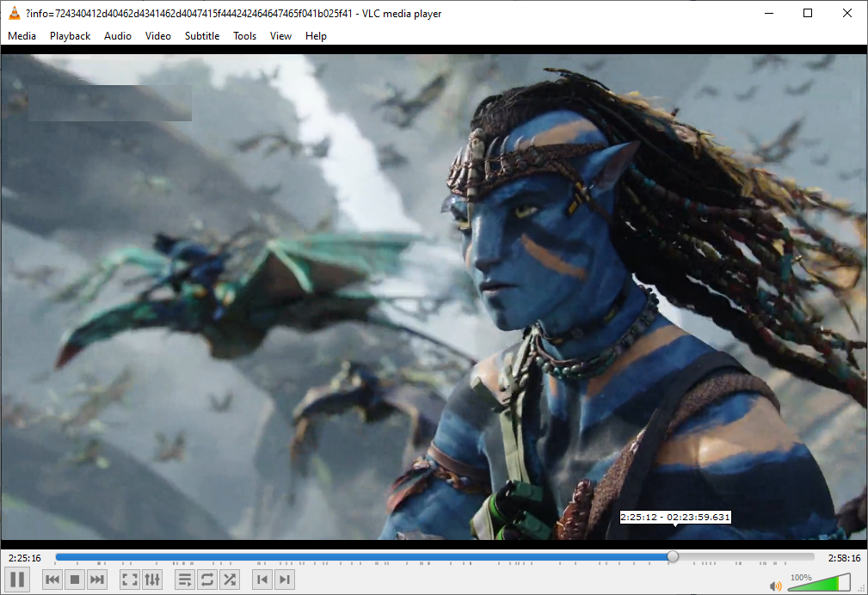Image resolution: width=868 pixels, height=595 pixels.
Task: Expand the Tools menu
Action: pos(245,36)
